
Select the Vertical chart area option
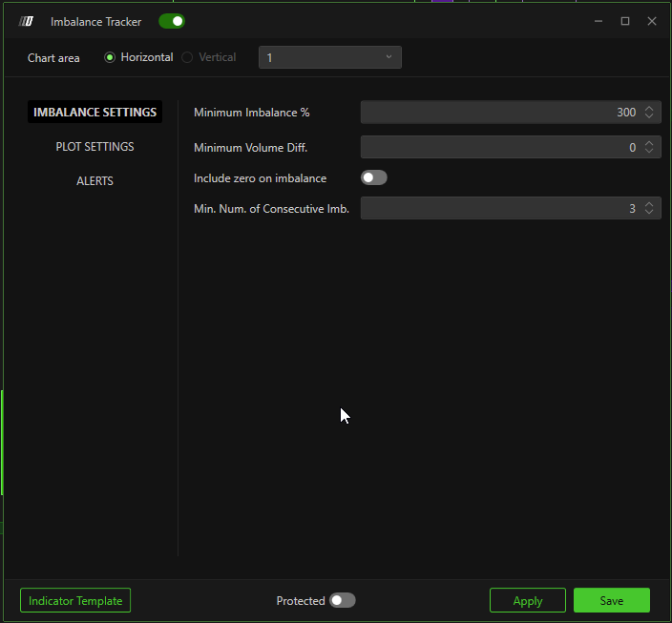(x=187, y=57)
